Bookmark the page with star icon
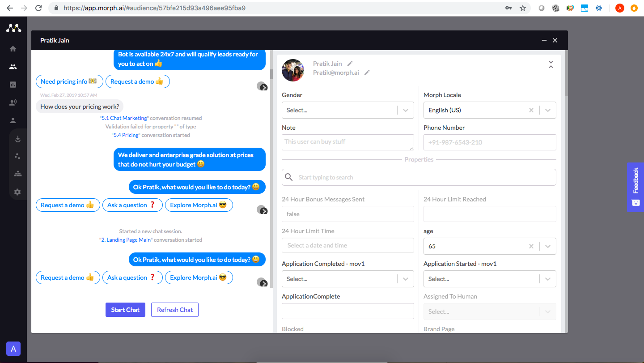The image size is (644, 363). [x=522, y=8]
